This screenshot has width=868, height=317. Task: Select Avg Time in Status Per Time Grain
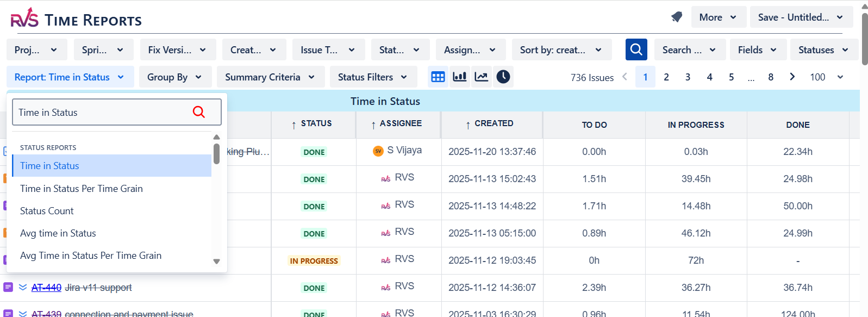click(x=111, y=255)
